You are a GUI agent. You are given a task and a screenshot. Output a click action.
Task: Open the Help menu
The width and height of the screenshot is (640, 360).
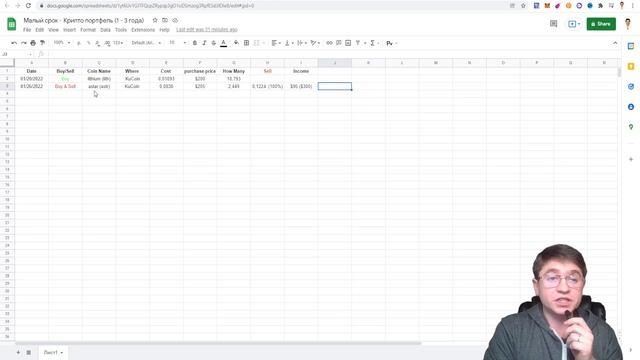[x=164, y=30]
